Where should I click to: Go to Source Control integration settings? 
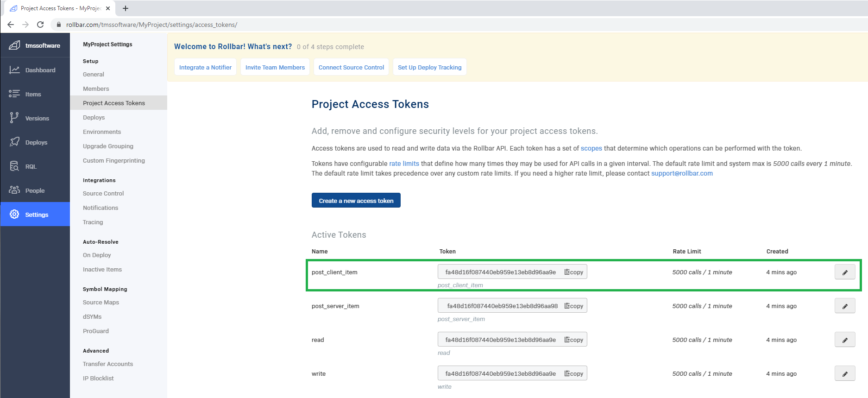click(103, 194)
